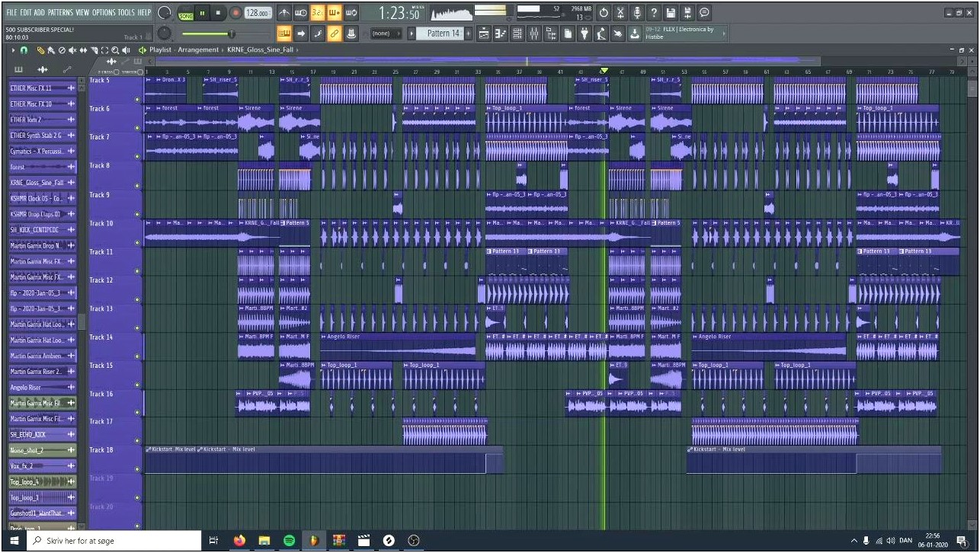Select the playlist Paint brush tool

50,50
